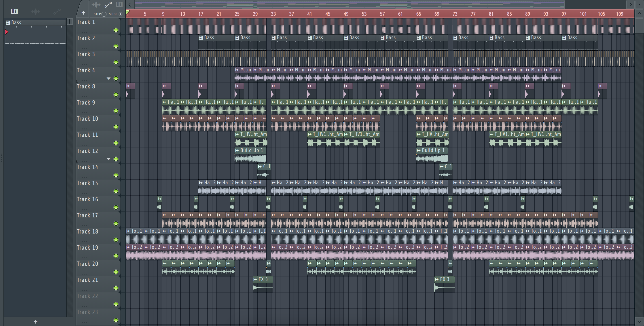The height and width of the screenshot is (326, 644).
Task: Click the first Ha..2 clip icon on Track 15
Action: [x=201, y=182]
